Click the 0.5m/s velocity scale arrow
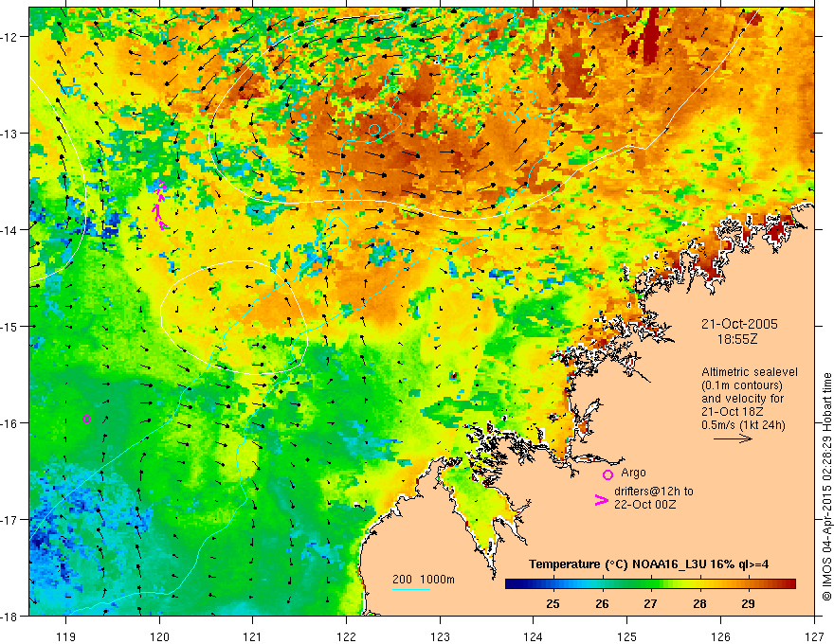 [733, 438]
